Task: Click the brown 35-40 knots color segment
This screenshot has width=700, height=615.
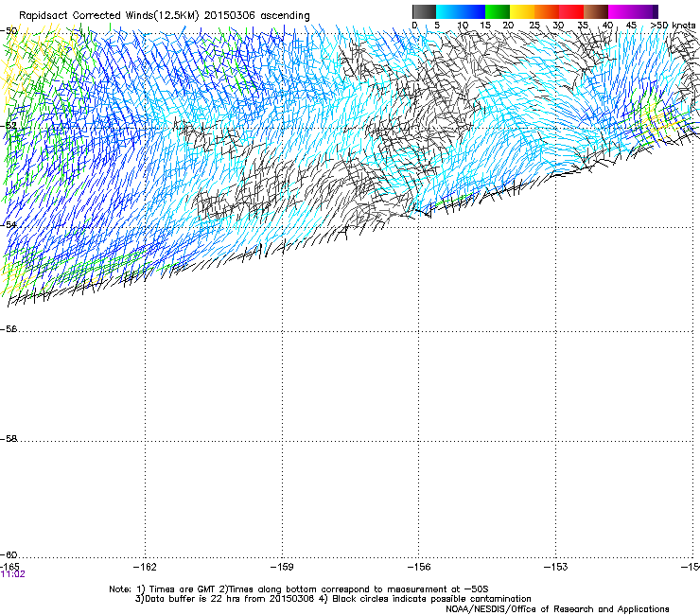Action: (596, 11)
